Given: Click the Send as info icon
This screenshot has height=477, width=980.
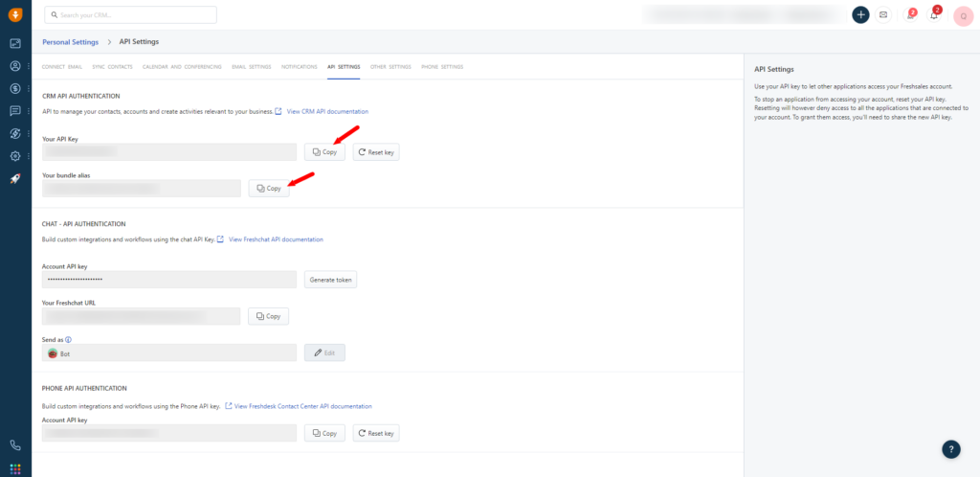Looking at the screenshot, I should pyautogui.click(x=69, y=339).
